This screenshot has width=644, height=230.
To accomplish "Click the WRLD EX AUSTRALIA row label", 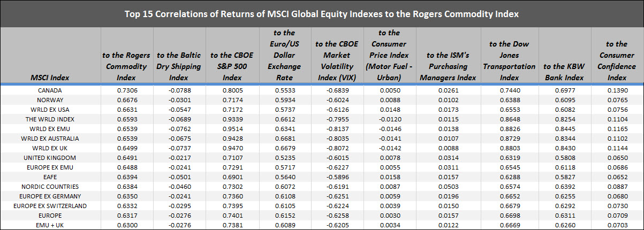I will tap(50, 139).
